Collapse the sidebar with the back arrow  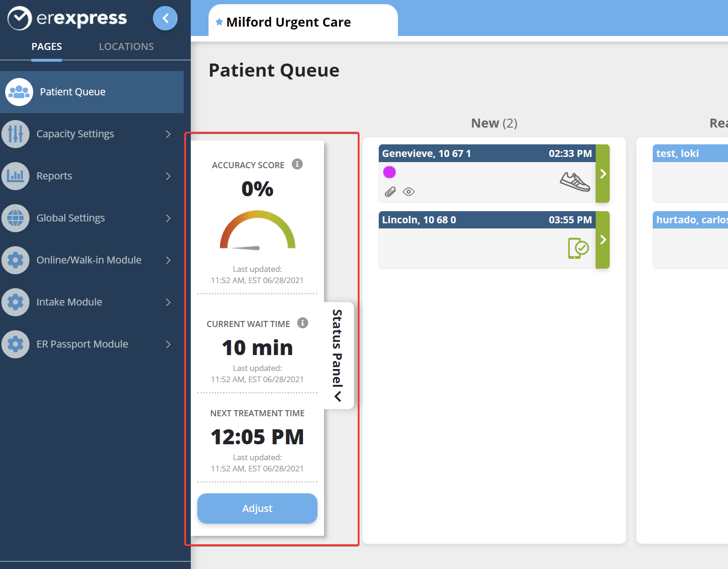(165, 18)
